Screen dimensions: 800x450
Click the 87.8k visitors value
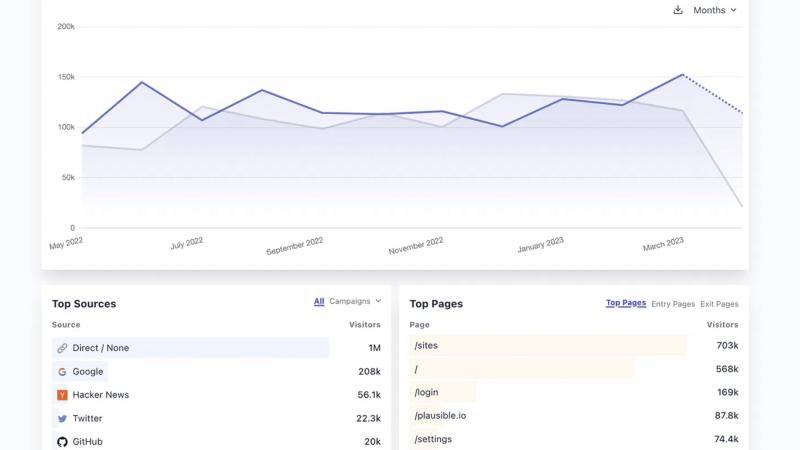727,416
